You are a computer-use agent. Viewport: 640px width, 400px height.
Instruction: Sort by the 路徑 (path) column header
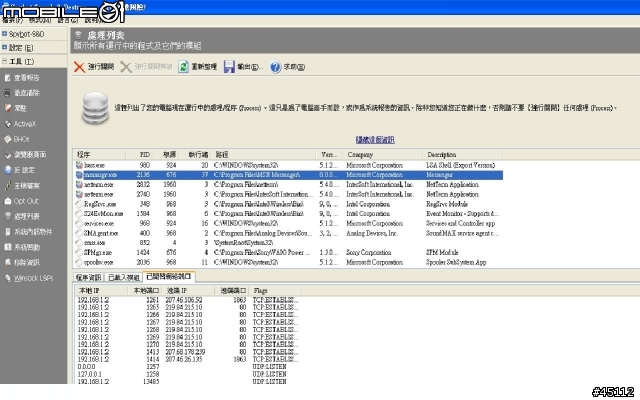(x=264, y=155)
